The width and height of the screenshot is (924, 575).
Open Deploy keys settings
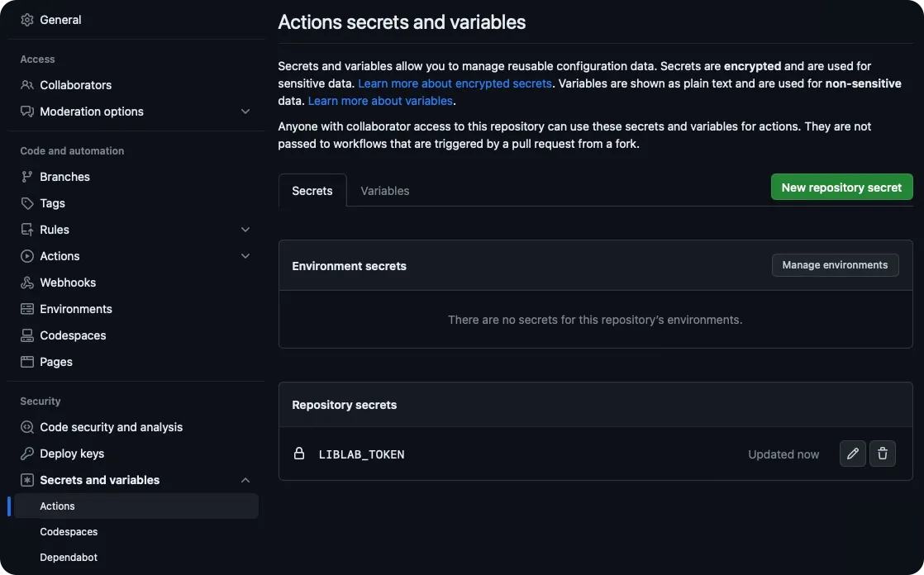click(71, 453)
